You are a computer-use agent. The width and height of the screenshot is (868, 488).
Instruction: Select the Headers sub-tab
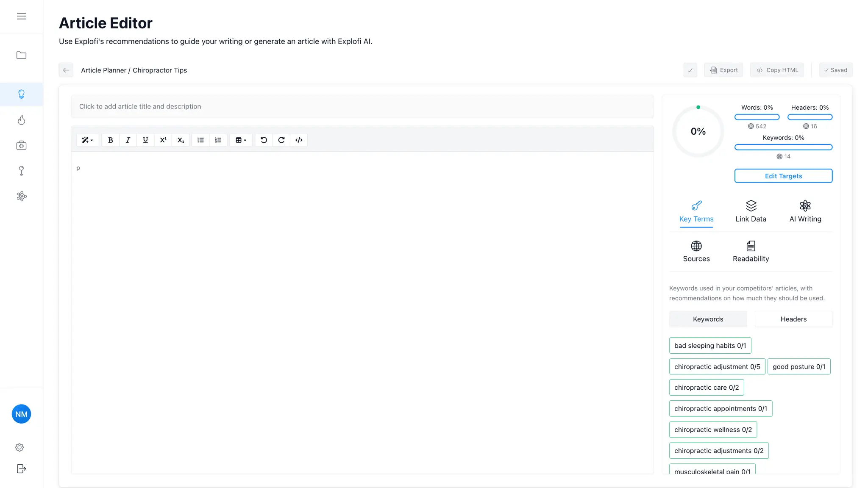[x=793, y=319]
